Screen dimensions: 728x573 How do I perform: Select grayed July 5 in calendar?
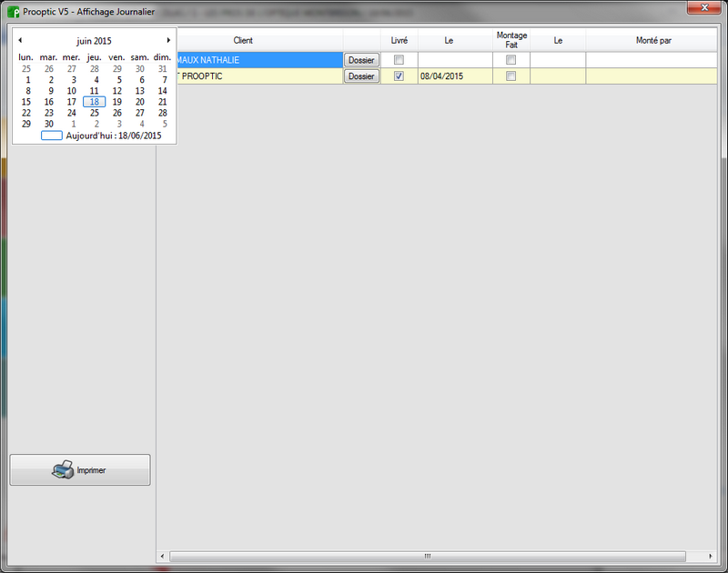(x=165, y=124)
